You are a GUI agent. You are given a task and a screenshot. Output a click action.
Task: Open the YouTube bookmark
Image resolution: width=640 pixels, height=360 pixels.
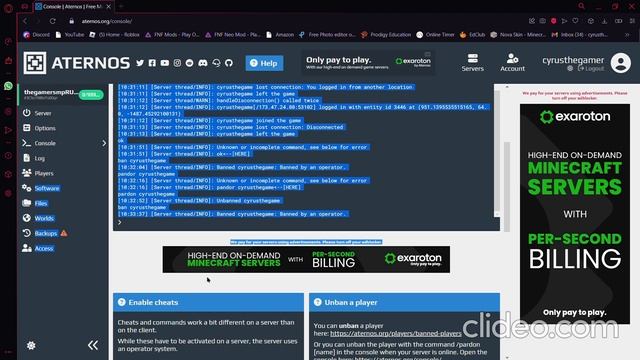[70, 35]
